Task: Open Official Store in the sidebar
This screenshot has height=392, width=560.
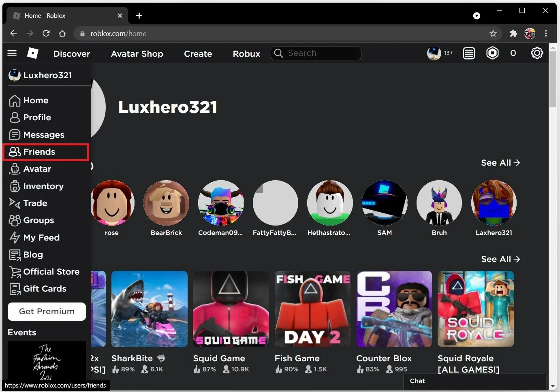Action: [44, 272]
